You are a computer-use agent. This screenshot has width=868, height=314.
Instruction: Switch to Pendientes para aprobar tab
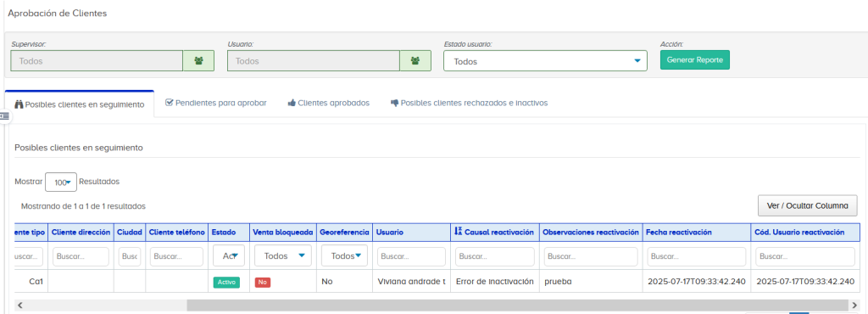[x=216, y=103]
